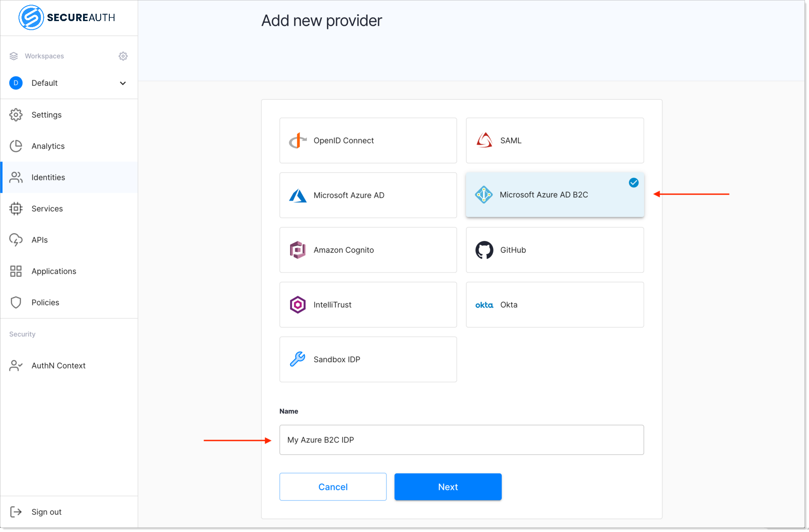The image size is (809, 532).
Task: Click the Settings gear icon in sidebar
Action: click(x=16, y=115)
